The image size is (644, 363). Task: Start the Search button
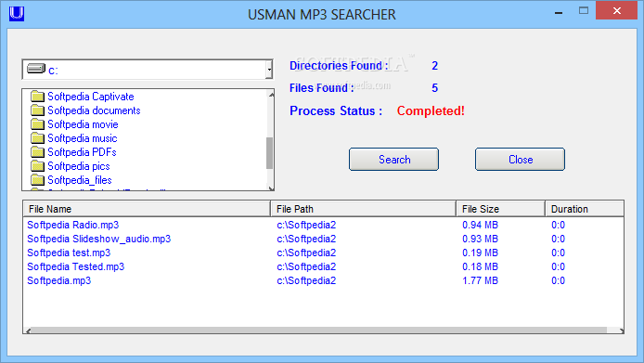pos(393,160)
